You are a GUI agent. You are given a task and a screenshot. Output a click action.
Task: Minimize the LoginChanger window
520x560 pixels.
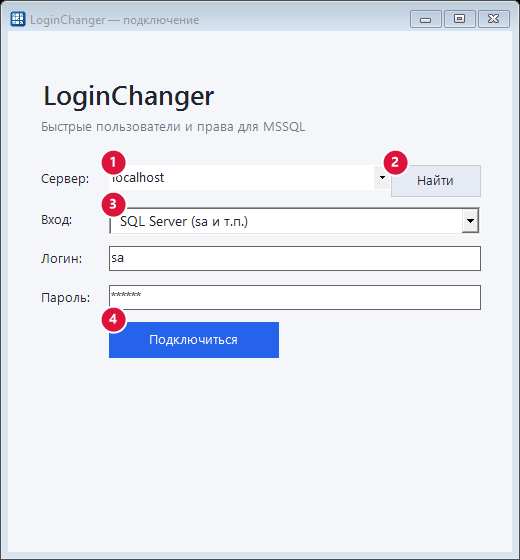[x=425, y=19]
